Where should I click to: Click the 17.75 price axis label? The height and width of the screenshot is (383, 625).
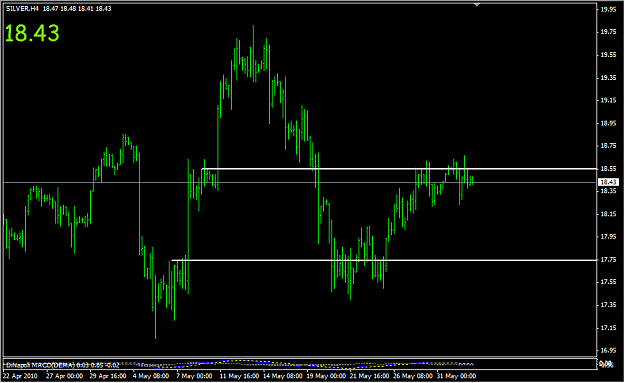(x=608, y=260)
